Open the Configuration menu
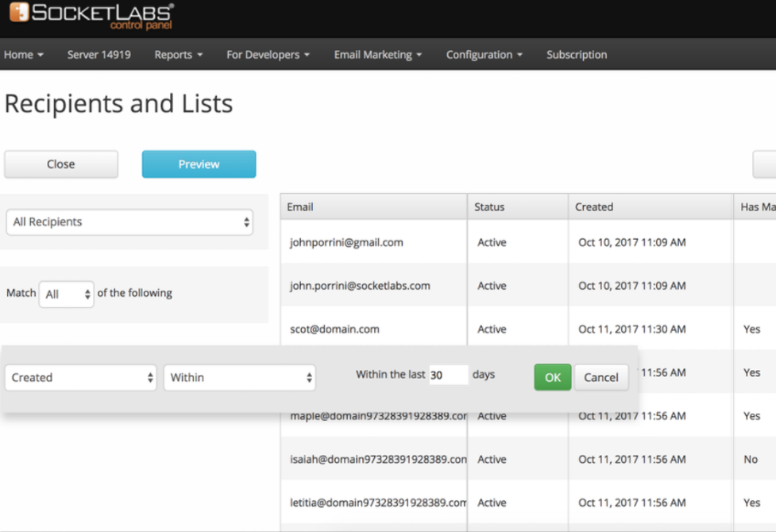The image size is (776, 532). coord(484,55)
